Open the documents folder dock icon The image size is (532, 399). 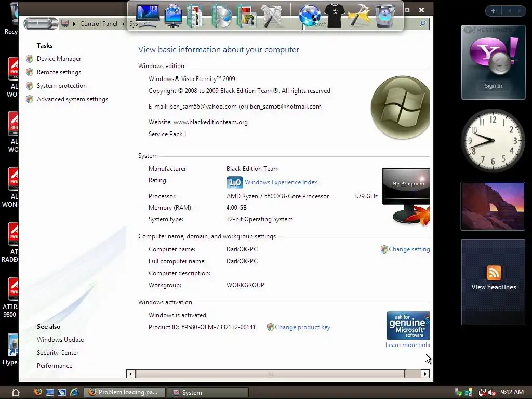[x=195, y=16]
